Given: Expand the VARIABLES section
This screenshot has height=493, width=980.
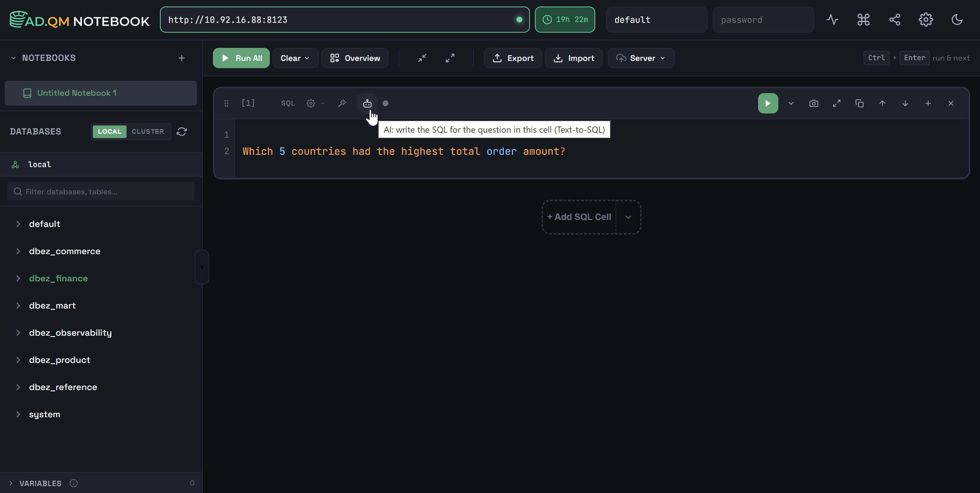Looking at the screenshot, I should [x=11, y=483].
